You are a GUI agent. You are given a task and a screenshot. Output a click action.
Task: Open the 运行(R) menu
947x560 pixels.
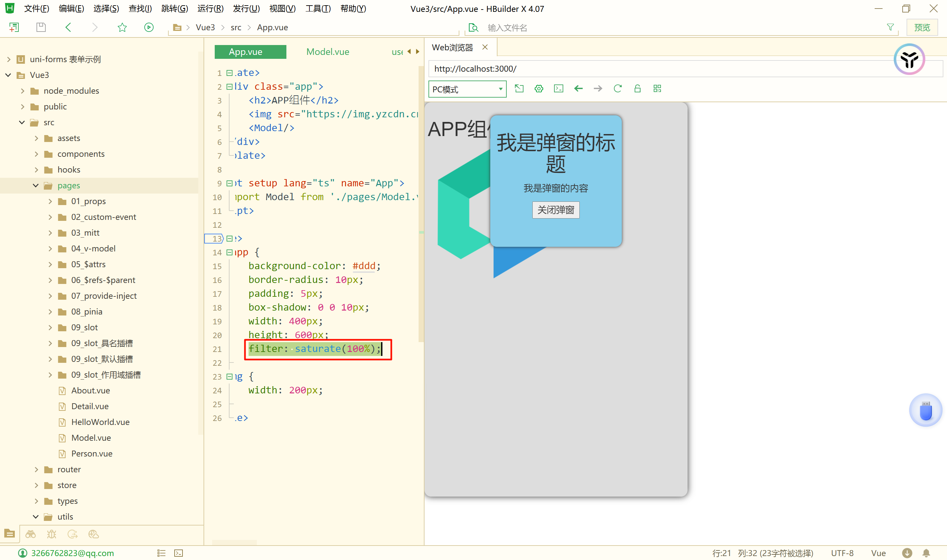click(x=210, y=8)
